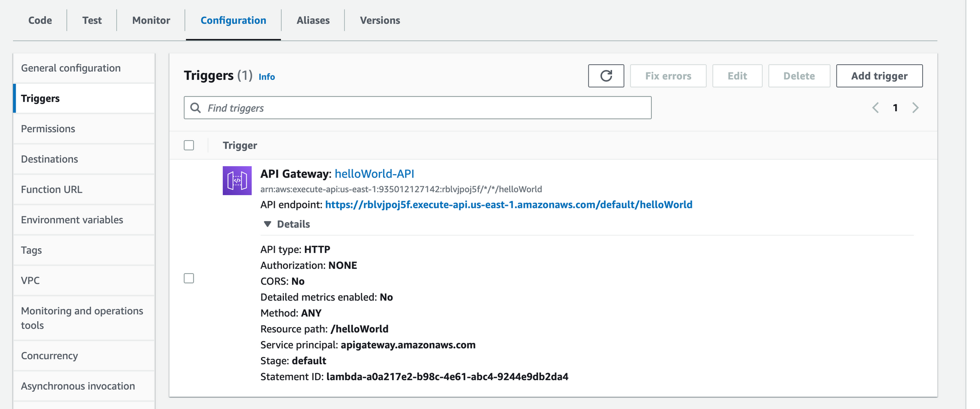Viewport: 980px width, 409px height.
Task: Click the CORS: No line
Action: point(283,281)
